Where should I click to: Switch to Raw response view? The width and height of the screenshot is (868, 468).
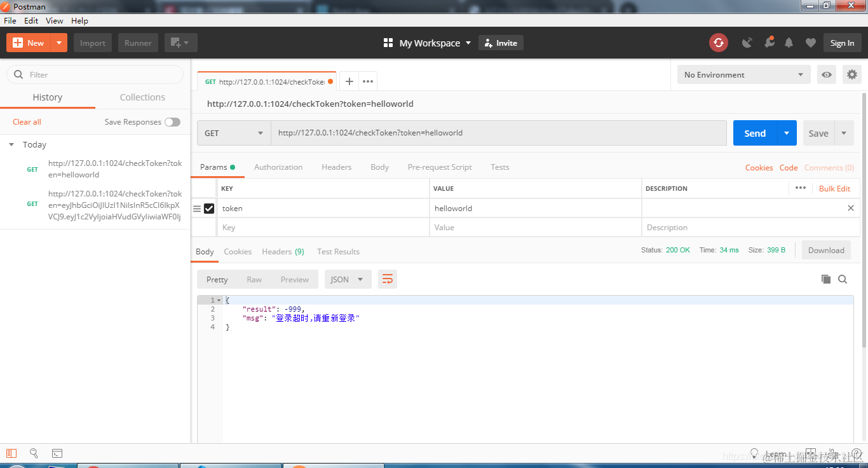tap(254, 279)
